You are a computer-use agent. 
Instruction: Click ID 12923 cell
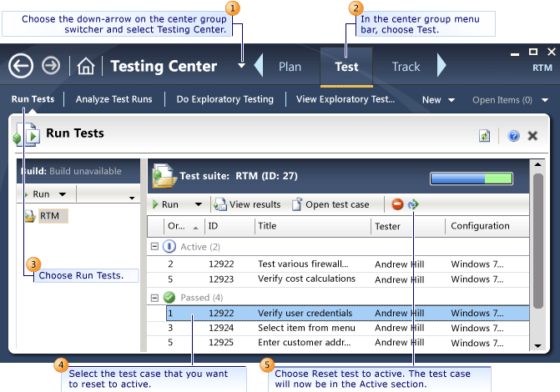(221, 279)
